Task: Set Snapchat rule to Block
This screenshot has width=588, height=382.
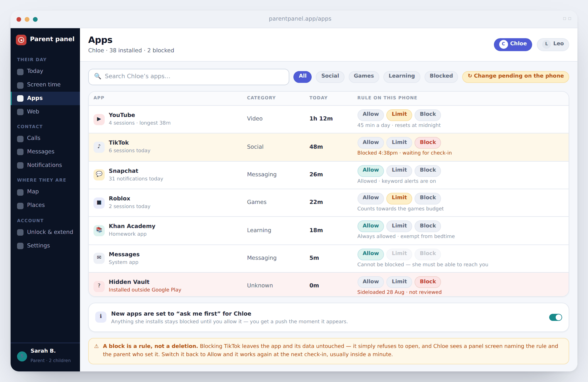Action: [x=428, y=170]
